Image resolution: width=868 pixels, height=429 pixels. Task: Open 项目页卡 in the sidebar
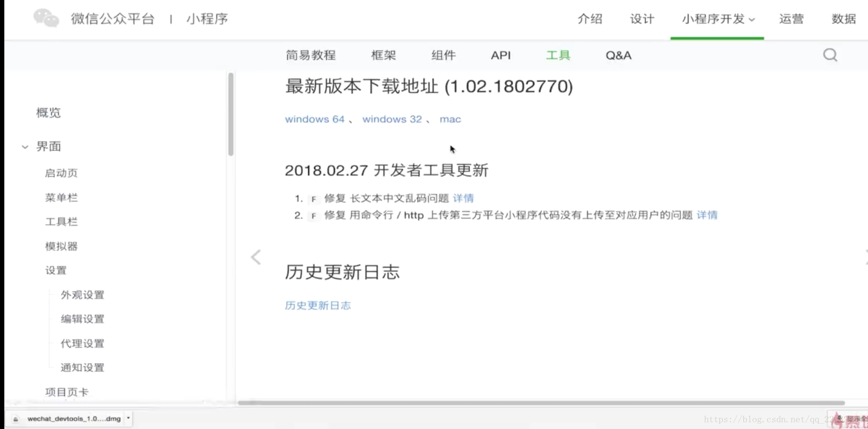click(67, 392)
